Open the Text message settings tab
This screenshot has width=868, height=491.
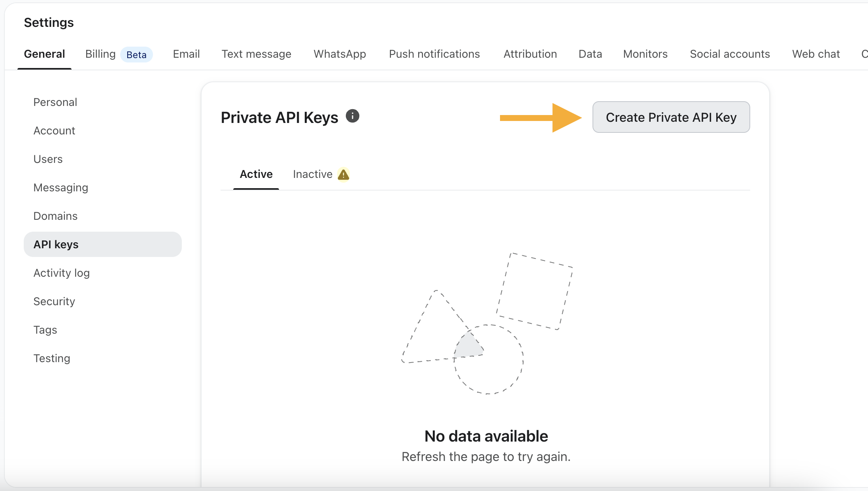coord(256,54)
